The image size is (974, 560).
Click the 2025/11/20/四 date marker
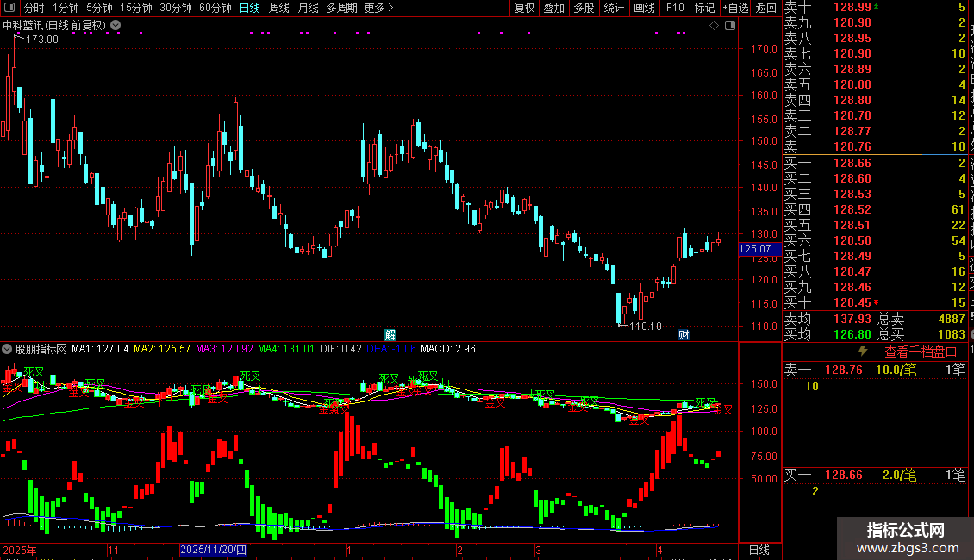click(x=213, y=550)
